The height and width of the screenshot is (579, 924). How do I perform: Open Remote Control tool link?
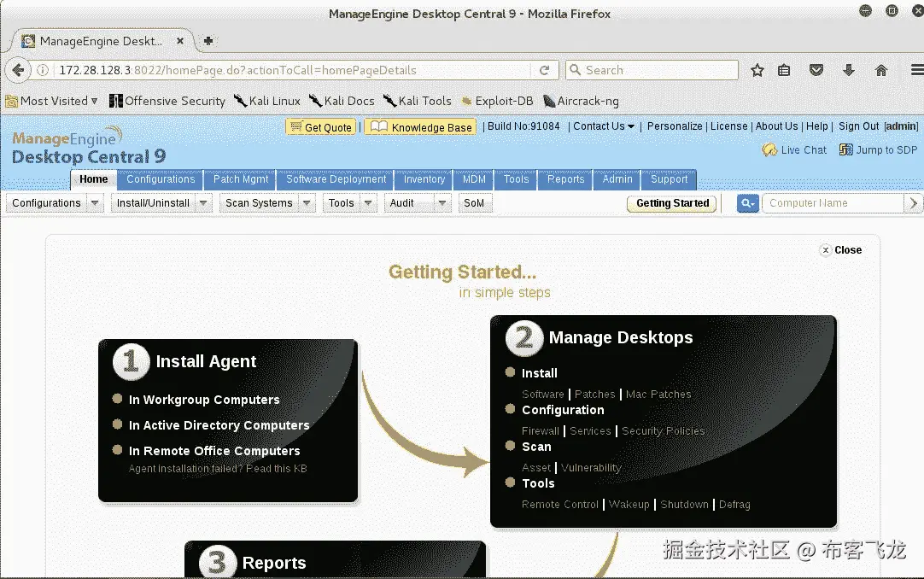pos(560,505)
